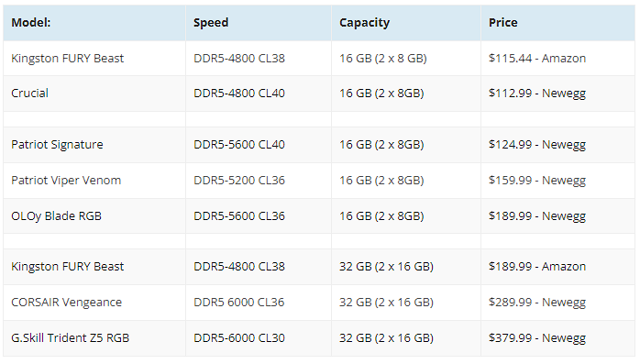Open the $112.99 Newegg price link
Viewport: 640px width, 364px height.
[537, 94]
